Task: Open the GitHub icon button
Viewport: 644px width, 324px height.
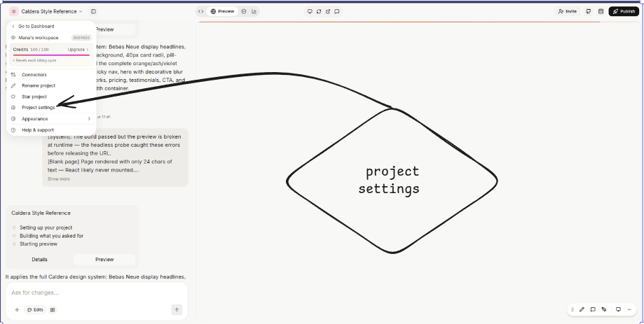Action: (x=589, y=11)
